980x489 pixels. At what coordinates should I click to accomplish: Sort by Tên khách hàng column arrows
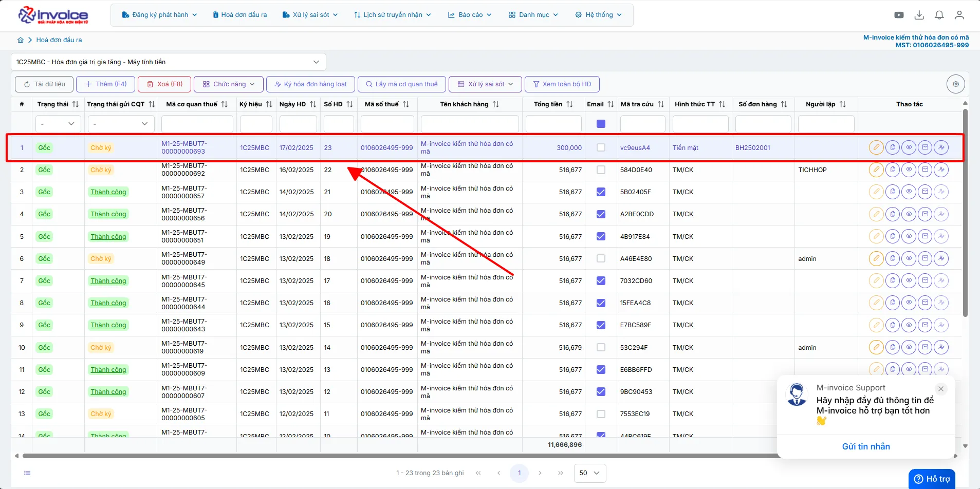coord(495,104)
